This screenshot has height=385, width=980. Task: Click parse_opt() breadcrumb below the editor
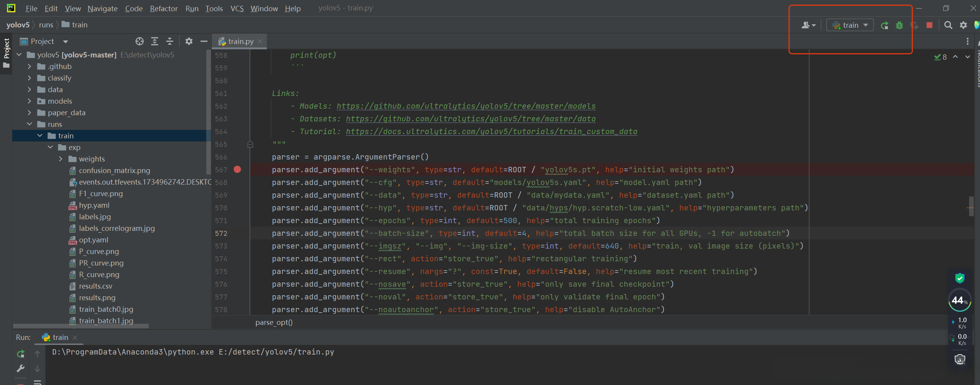pyautogui.click(x=274, y=323)
